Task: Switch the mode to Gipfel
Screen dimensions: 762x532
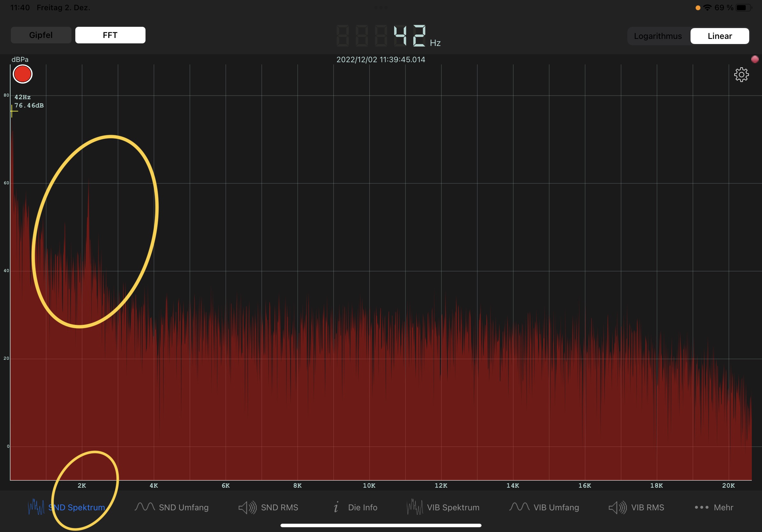Action: [x=41, y=35]
